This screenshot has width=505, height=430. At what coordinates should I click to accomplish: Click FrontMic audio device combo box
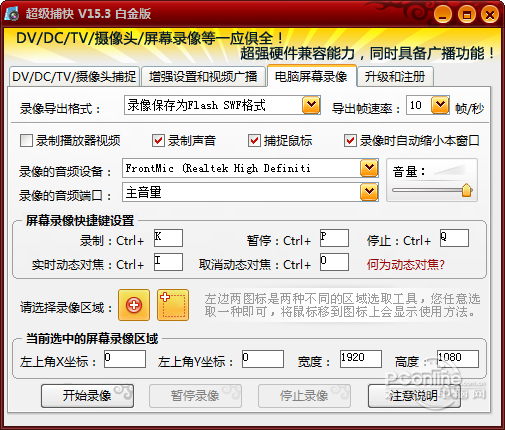(250, 168)
